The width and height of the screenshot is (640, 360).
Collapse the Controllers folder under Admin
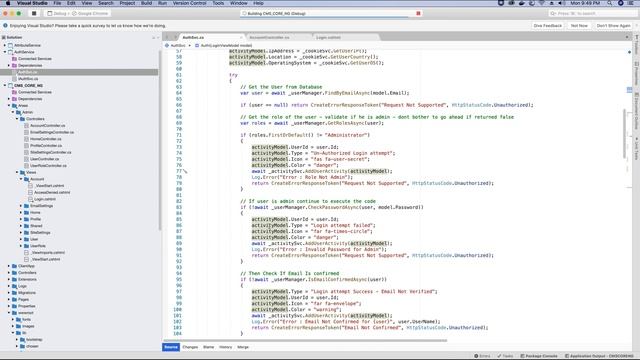click(17, 119)
